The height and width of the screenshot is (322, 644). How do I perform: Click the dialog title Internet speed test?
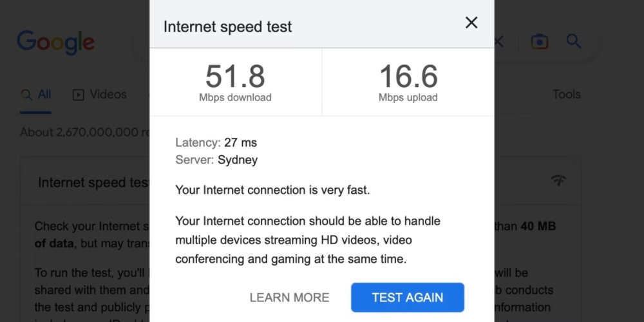click(x=227, y=27)
